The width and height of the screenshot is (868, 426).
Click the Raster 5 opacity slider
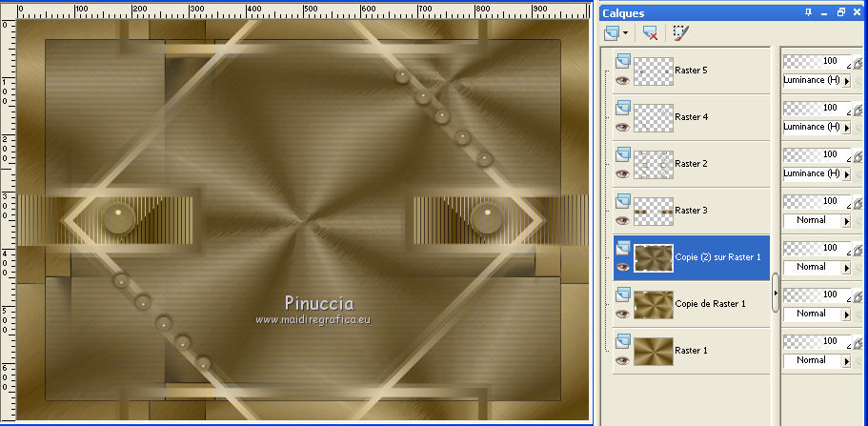tap(818, 61)
